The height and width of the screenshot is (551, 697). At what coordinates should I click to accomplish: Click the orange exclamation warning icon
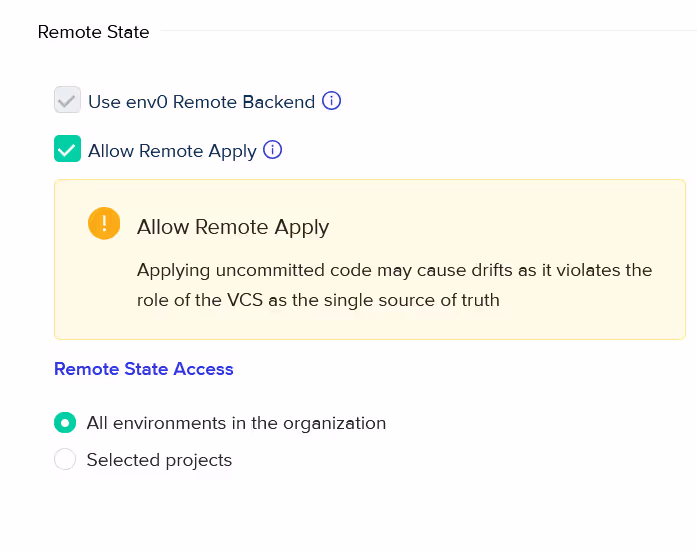point(104,224)
